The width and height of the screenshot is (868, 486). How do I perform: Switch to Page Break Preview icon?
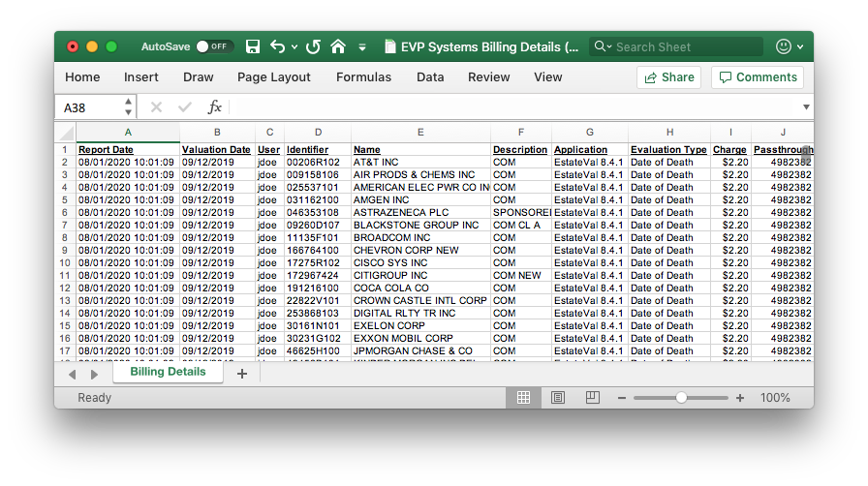pos(592,398)
